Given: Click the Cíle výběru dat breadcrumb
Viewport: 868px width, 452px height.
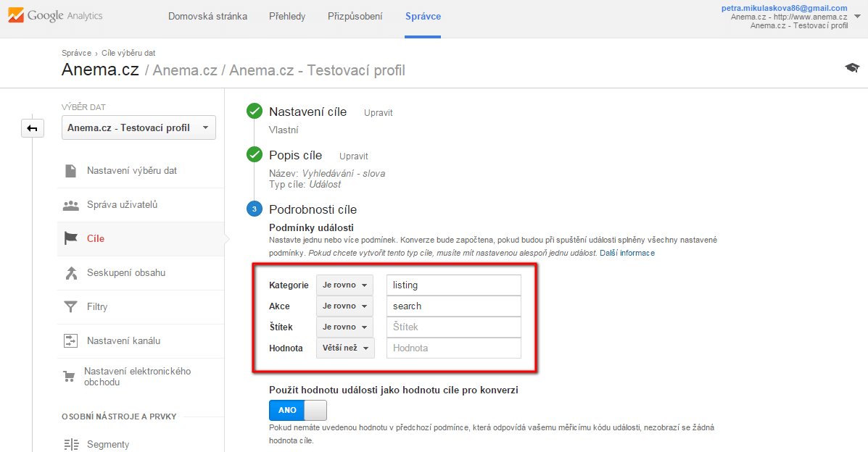Looking at the screenshot, I should pos(128,53).
